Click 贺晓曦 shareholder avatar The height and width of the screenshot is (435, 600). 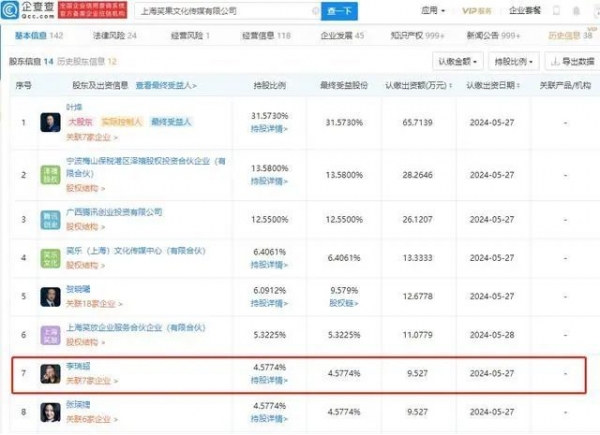tap(49, 297)
